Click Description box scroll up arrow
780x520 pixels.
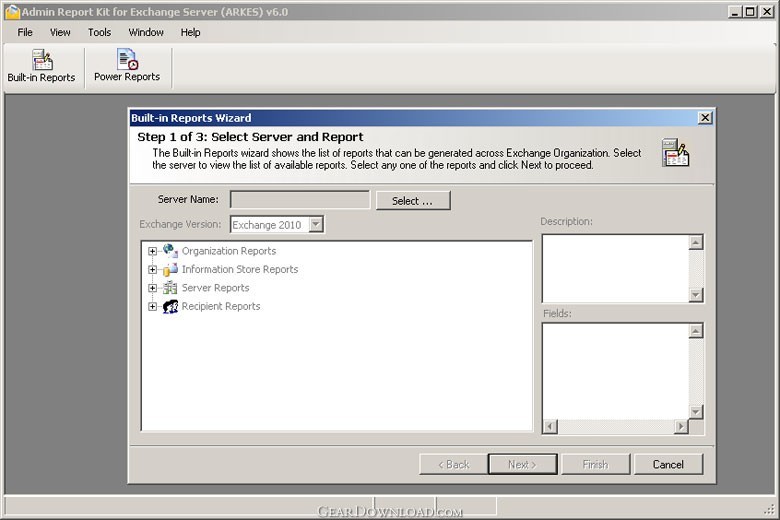click(696, 242)
